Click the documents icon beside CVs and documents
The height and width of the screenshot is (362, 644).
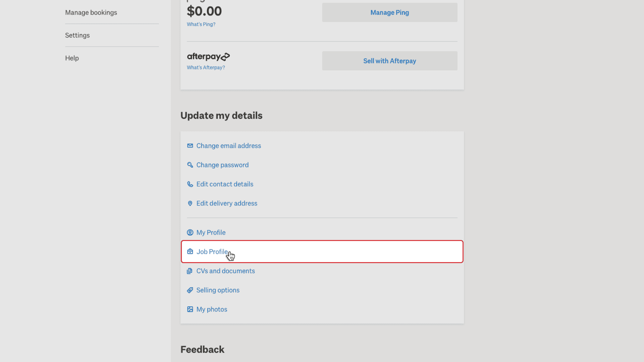click(190, 271)
